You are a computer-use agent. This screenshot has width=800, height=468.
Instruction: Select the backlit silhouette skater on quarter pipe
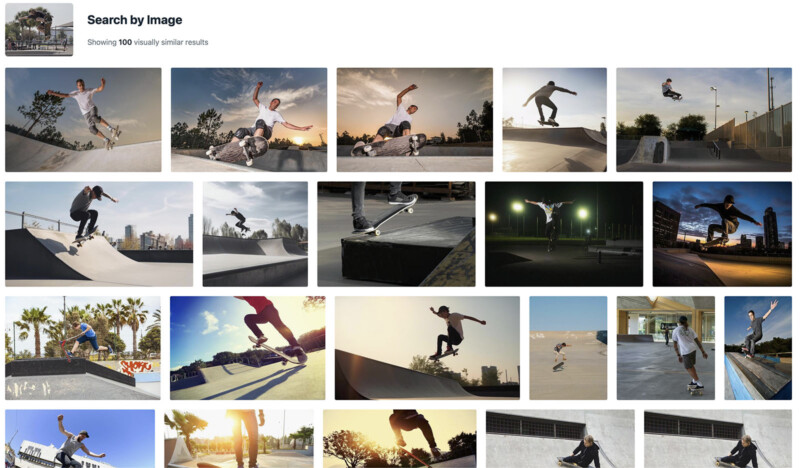(555, 120)
